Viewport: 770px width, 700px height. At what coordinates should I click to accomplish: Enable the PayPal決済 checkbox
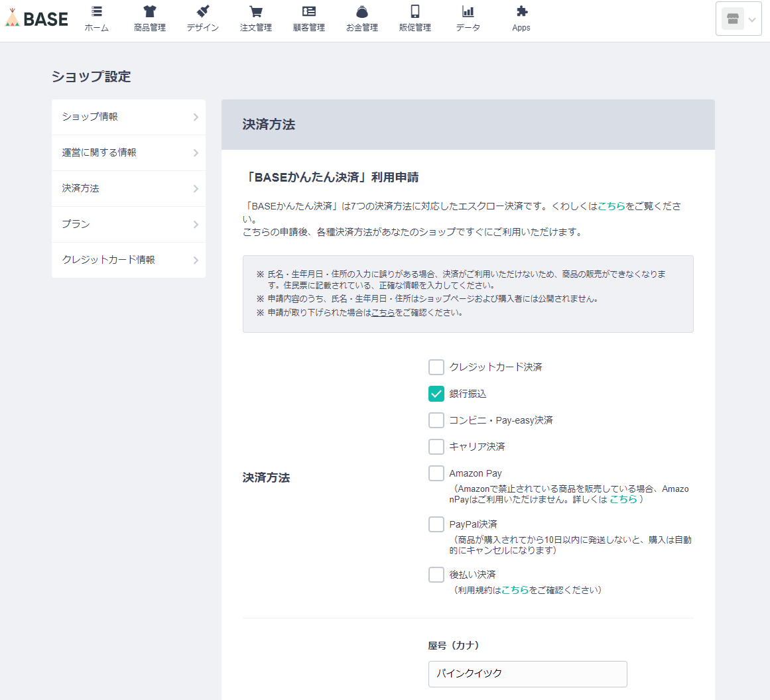coord(436,524)
